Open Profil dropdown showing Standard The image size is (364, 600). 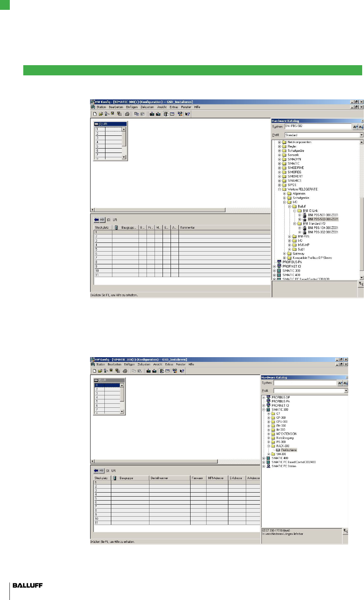361,135
